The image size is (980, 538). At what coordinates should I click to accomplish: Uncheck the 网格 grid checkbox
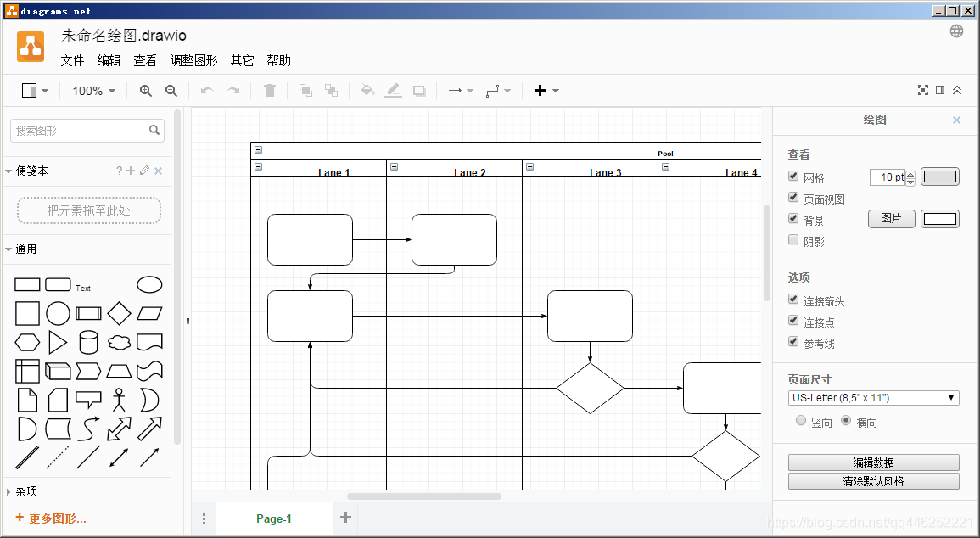coord(793,177)
